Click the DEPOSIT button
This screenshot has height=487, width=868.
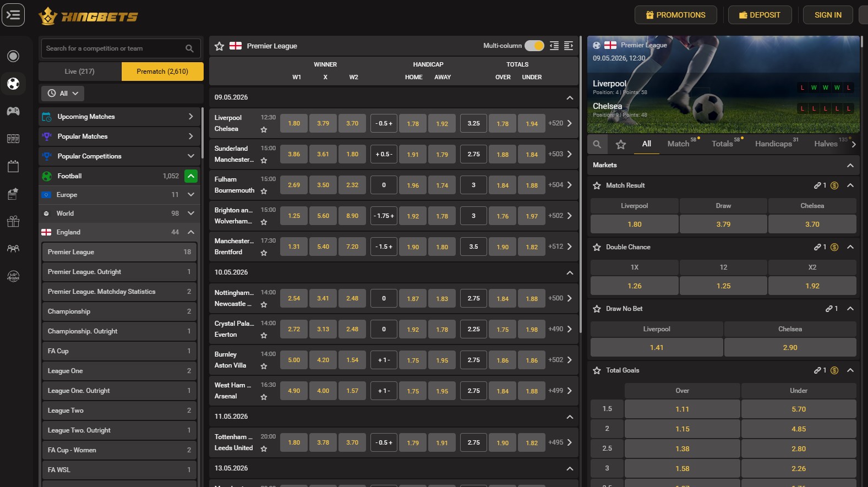click(x=760, y=15)
